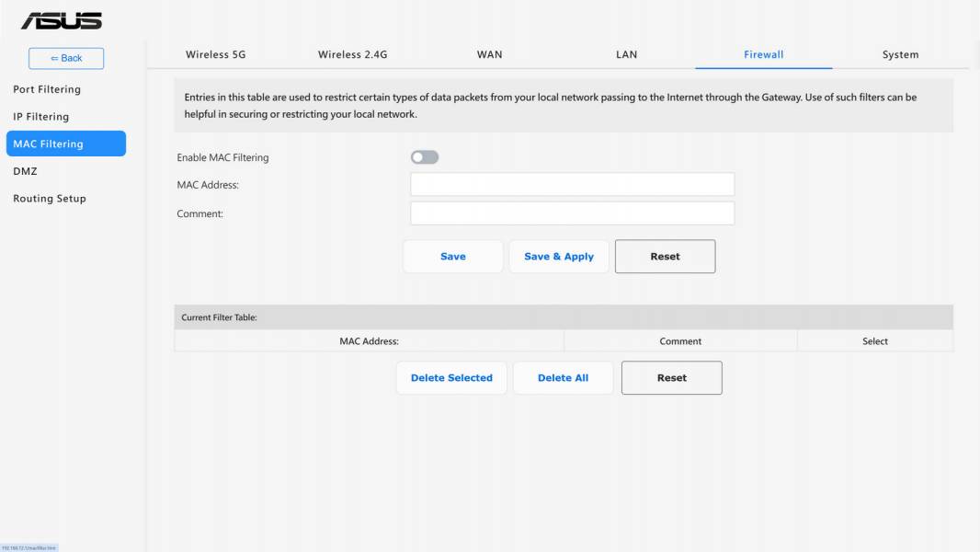Enable the MAC Filtering toggle
This screenshot has height=552, width=980.
pos(425,157)
